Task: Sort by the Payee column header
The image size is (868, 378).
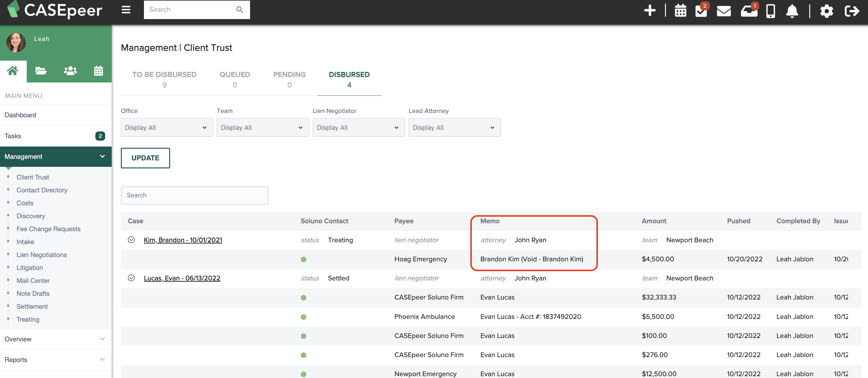Action: [404, 221]
